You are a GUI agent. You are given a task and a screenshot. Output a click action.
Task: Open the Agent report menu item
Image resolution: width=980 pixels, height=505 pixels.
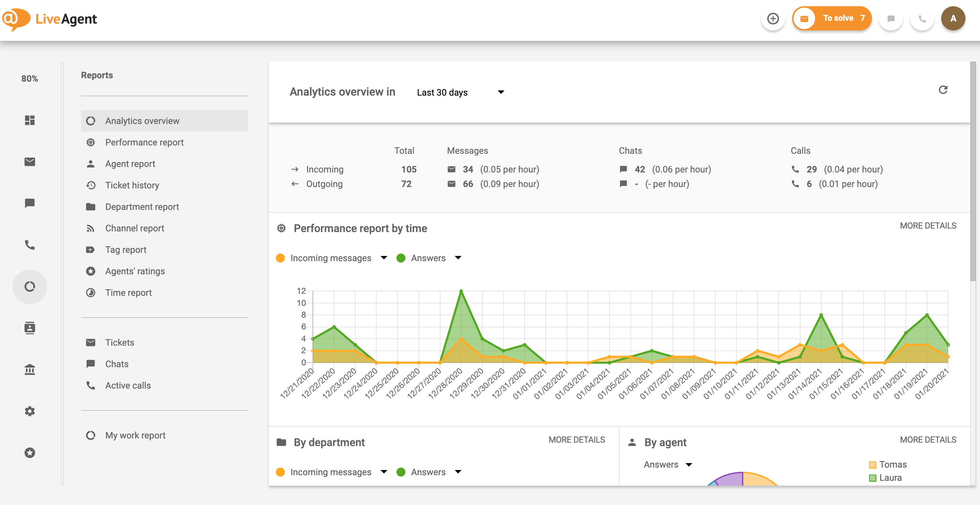pos(130,164)
